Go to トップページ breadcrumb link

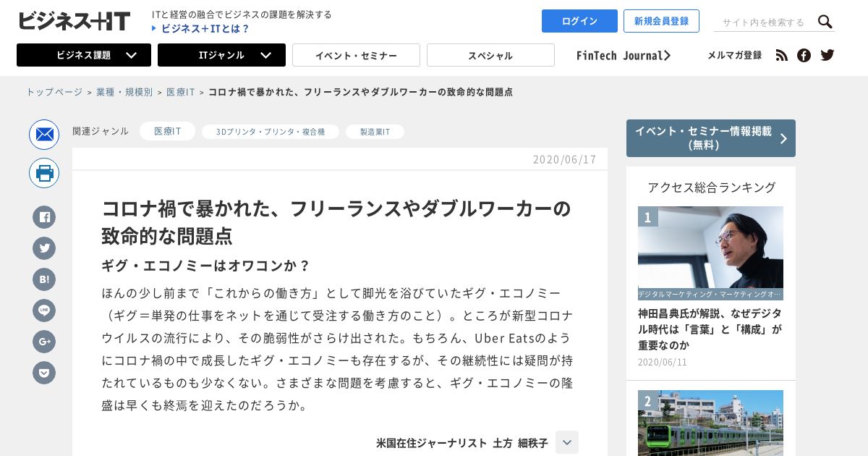coord(54,92)
